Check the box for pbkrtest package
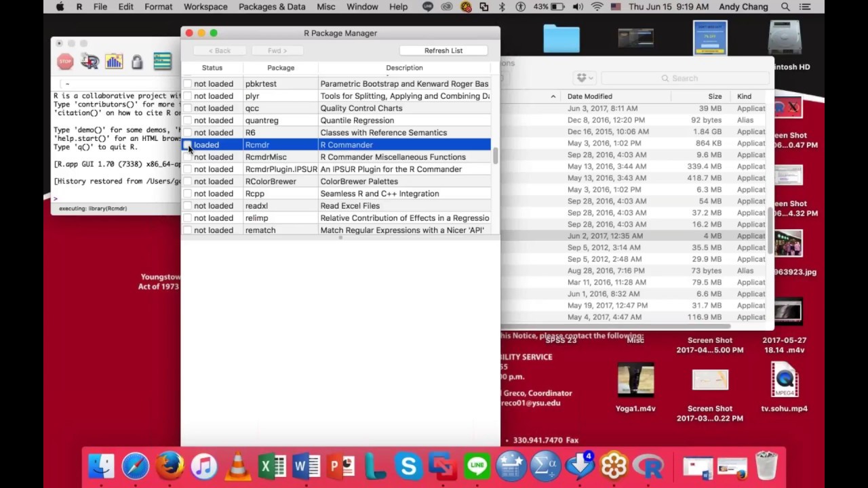 [x=187, y=84]
